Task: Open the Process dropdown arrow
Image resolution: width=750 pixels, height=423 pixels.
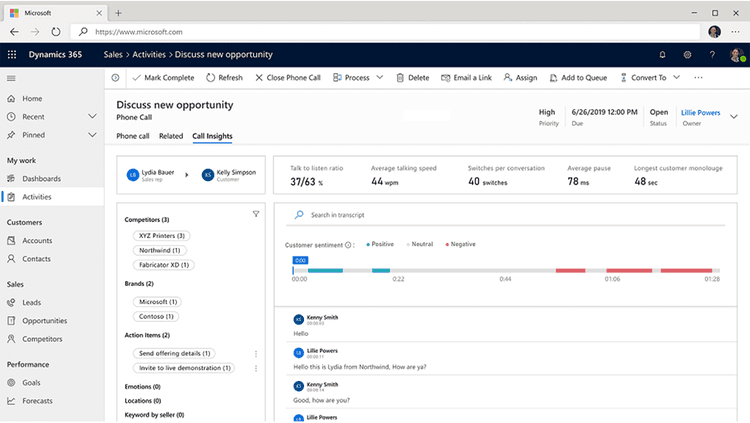Action: point(380,78)
